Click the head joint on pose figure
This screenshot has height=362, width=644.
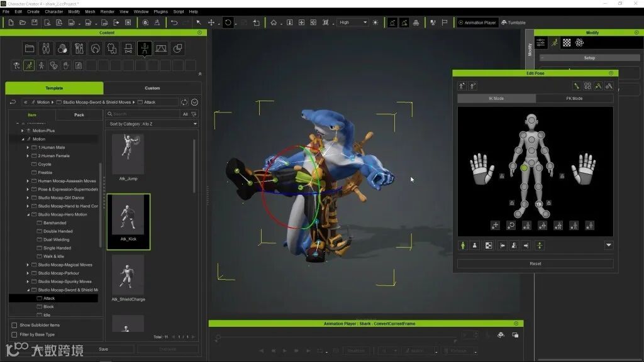(532, 119)
